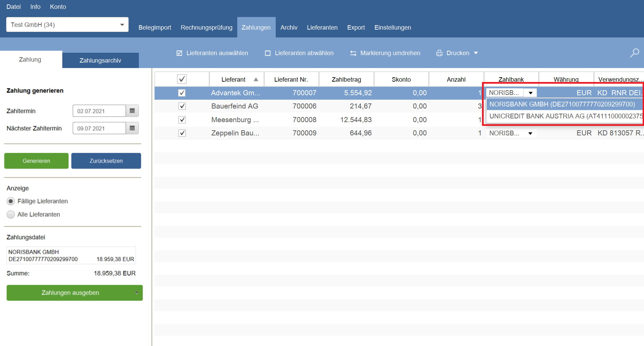Image resolution: width=644 pixels, height=346 pixels.
Task: Open the Info menu
Action: (x=35, y=7)
